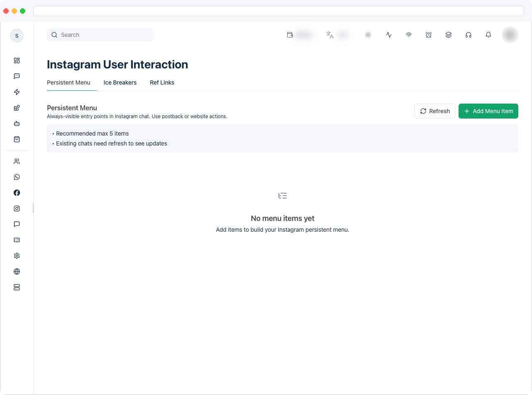Click the activity pulse icon

[x=389, y=35]
